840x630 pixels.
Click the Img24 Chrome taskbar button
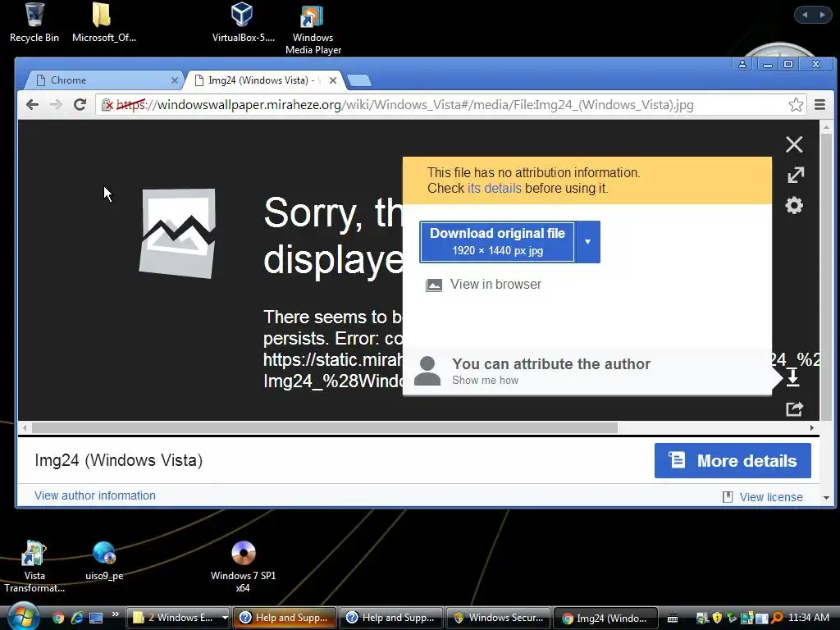point(605,618)
